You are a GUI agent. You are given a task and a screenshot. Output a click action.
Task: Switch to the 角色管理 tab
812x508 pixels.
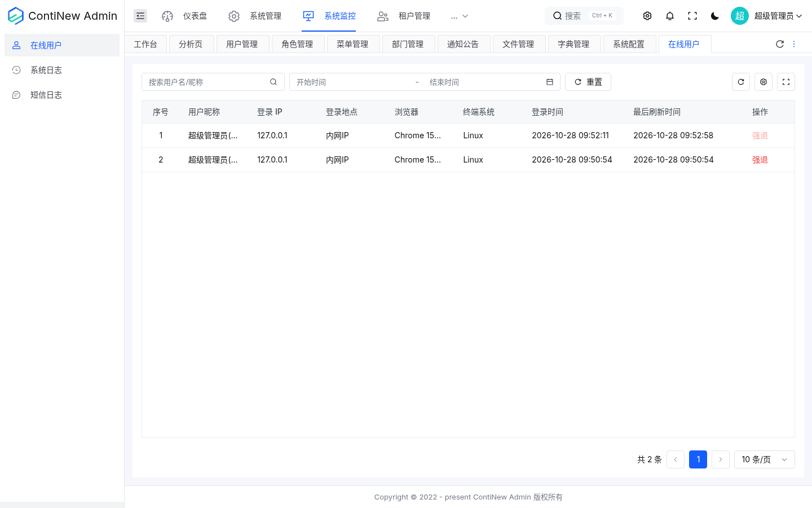(x=297, y=44)
